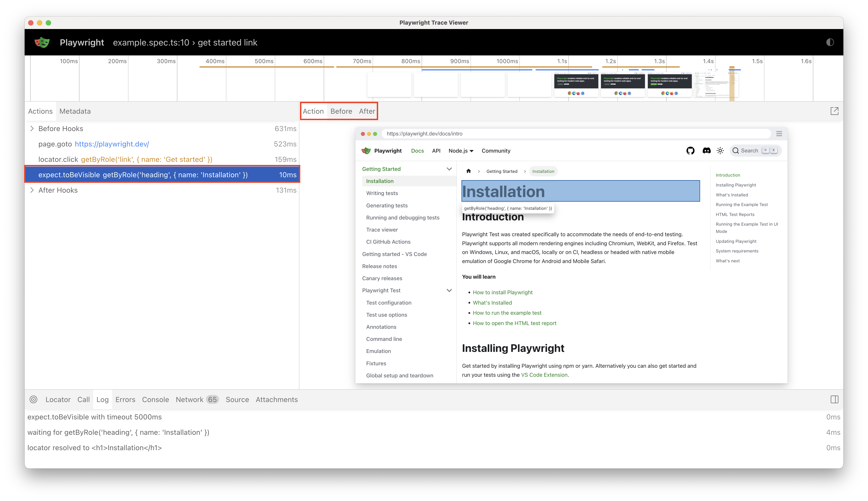Open the Node.js language dropdown

461,151
